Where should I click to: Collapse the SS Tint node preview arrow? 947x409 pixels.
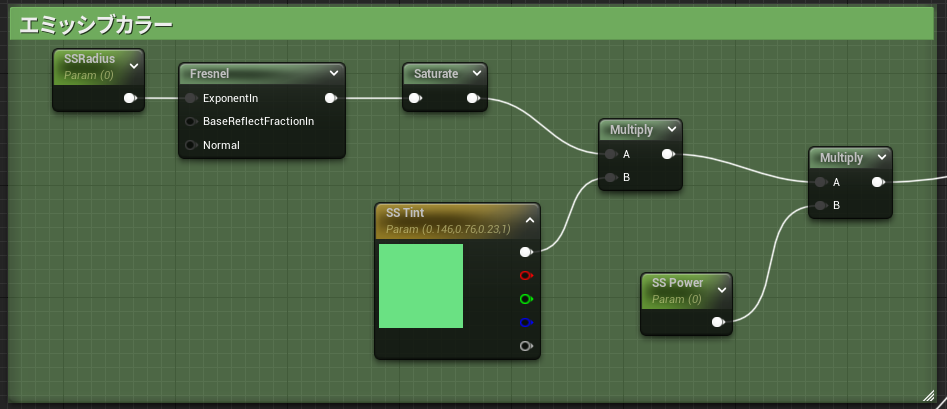coord(530,221)
